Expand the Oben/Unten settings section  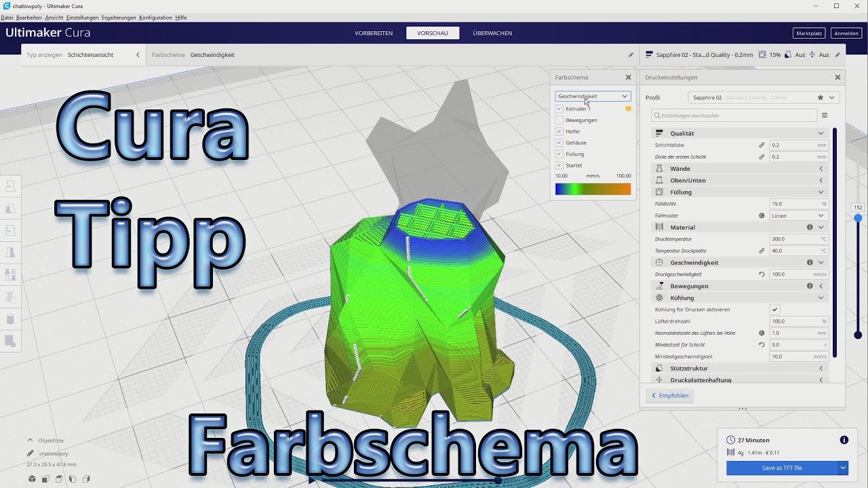pos(739,180)
